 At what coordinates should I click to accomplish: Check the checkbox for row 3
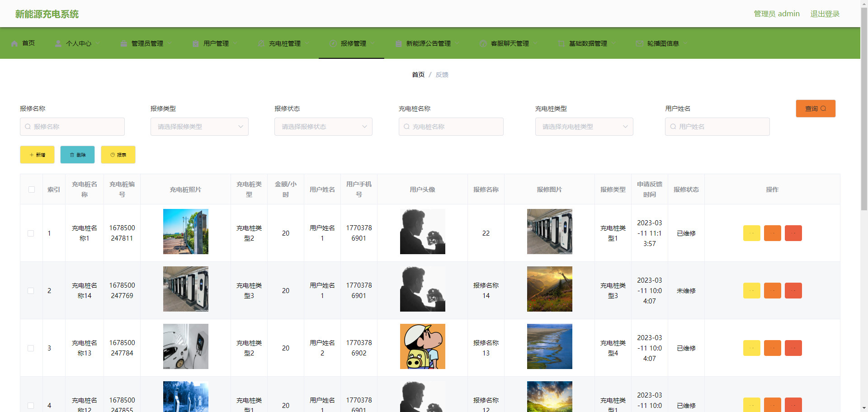coord(31,348)
